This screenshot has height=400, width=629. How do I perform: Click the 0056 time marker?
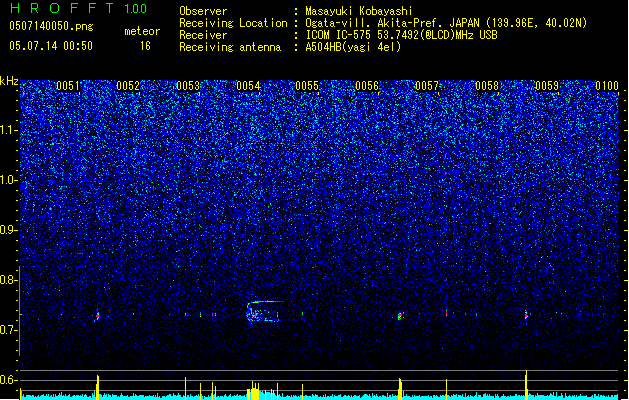367,86
